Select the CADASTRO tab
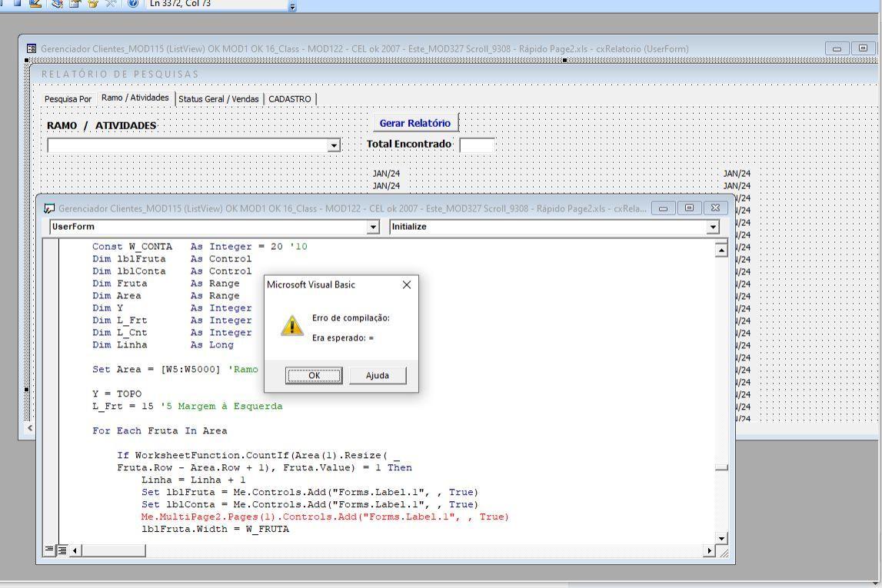This screenshot has width=882, height=588. 290,99
